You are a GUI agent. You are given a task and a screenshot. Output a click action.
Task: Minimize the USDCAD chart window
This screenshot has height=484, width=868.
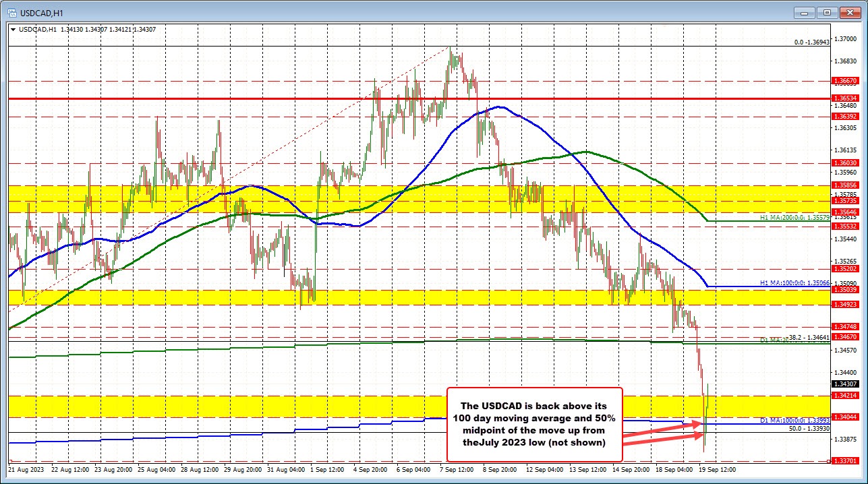[804, 12]
